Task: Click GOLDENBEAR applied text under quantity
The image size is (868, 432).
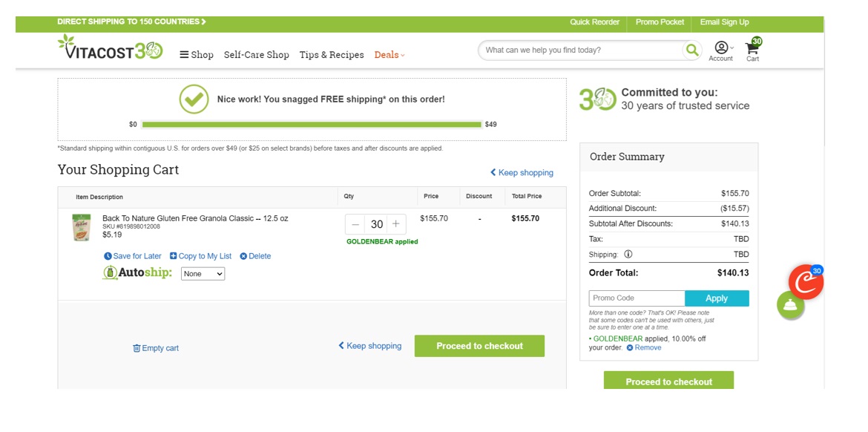Action: [382, 241]
